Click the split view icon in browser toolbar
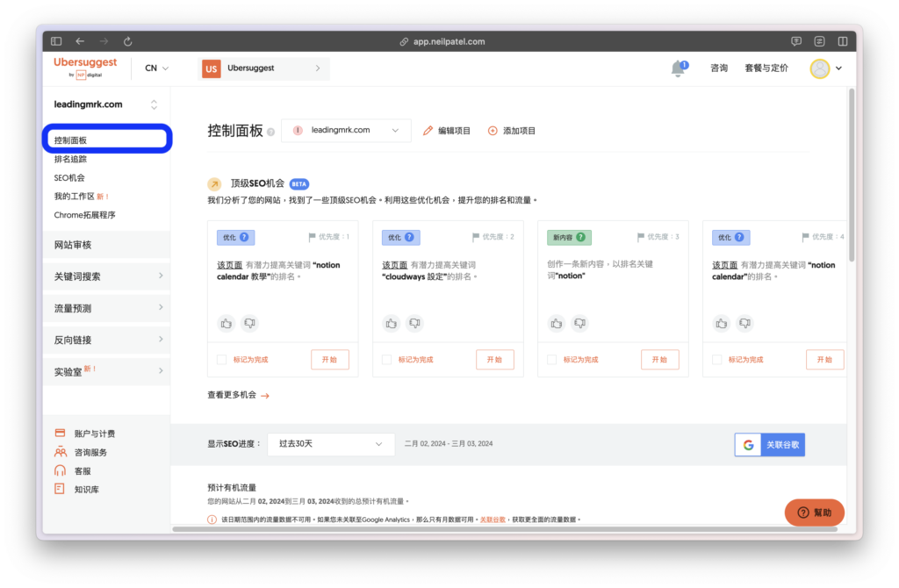 [x=843, y=41]
